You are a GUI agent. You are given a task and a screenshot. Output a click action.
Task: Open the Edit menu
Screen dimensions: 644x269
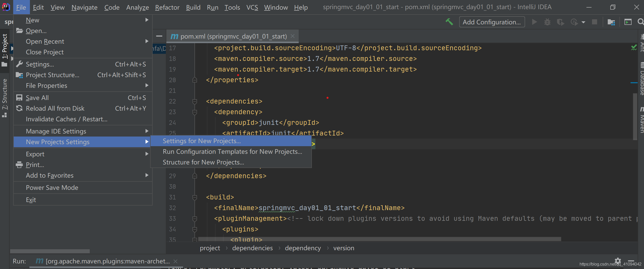(38, 7)
